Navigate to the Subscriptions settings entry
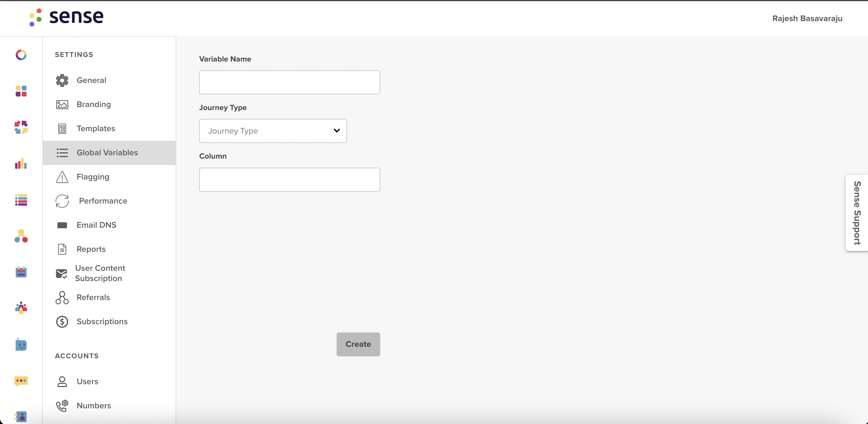Viewport: 868px width, 424px height. tap(102, 322)
